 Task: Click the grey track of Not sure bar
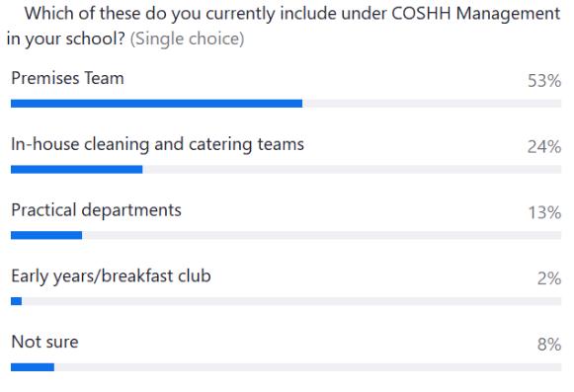click(308, 367)
